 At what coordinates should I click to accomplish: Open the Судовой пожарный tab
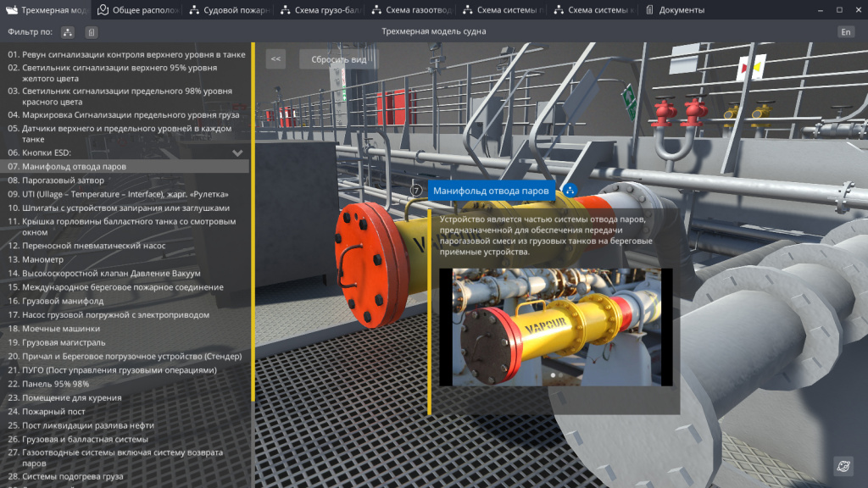click(229, 10)
